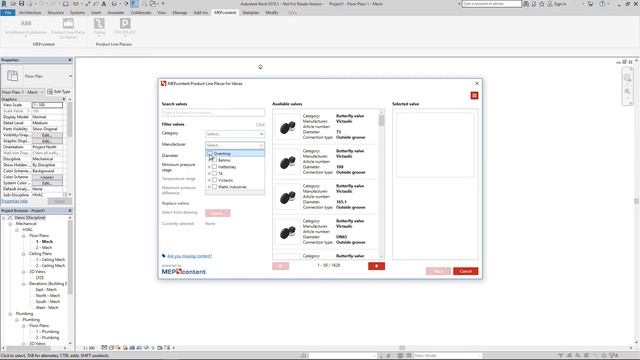The height and width of the screenshot is (360, 640).
Task: Click the Visibility/Graphics Edit button
Action: click(47, 135)
